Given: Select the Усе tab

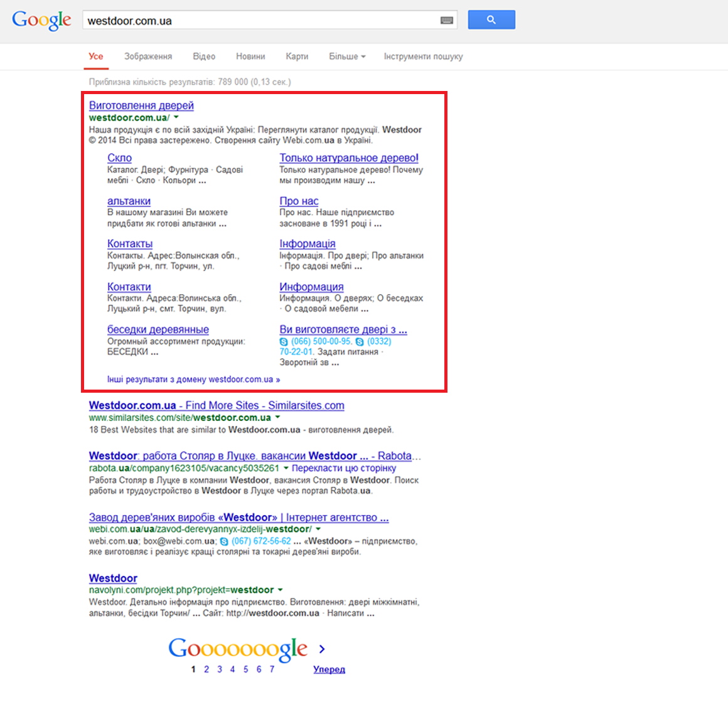Looking at the screenshot, I should pyautogui.click(x=96, y=56).
